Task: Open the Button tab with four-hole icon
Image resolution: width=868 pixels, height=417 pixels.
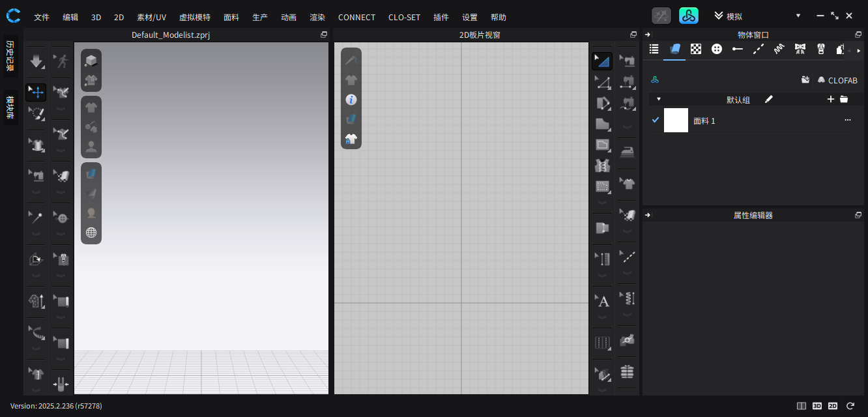Action: click(x=717, y=49)
